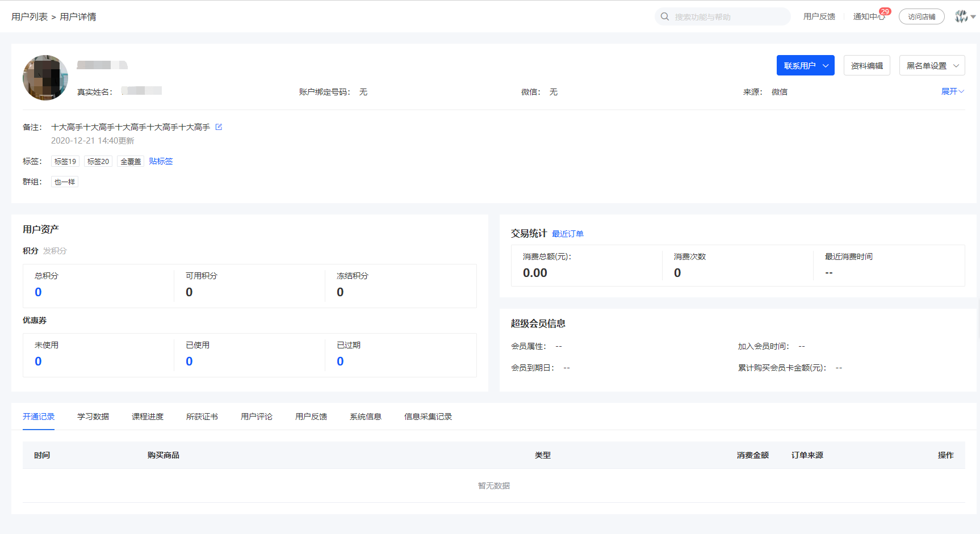
Task: Switch to the 用户评论 tab
Action: (257, 417)
